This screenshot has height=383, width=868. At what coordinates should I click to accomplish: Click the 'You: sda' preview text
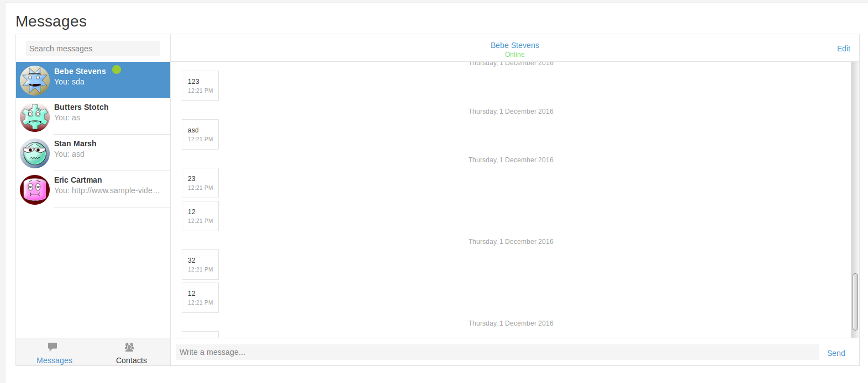point(69,82)
